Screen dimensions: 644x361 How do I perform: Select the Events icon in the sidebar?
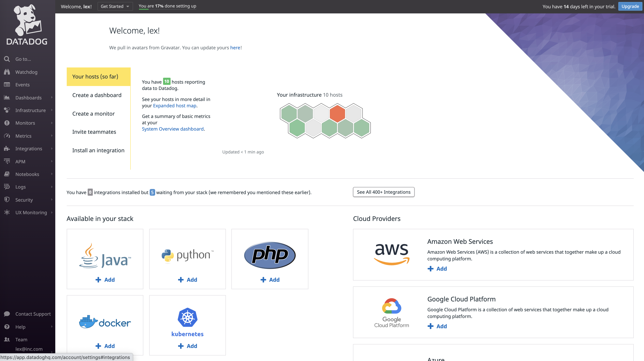pyautogui.click(x=7, y=85)
